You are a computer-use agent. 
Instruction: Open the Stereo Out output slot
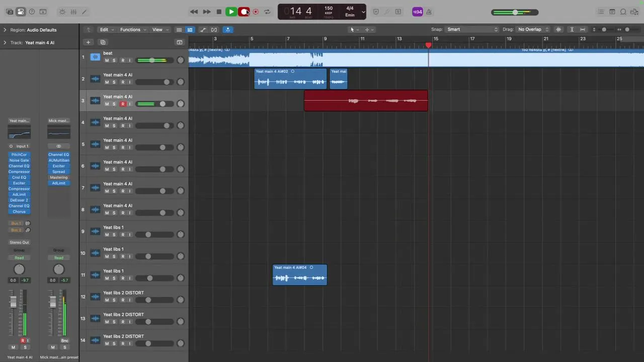tap(19, 242)
